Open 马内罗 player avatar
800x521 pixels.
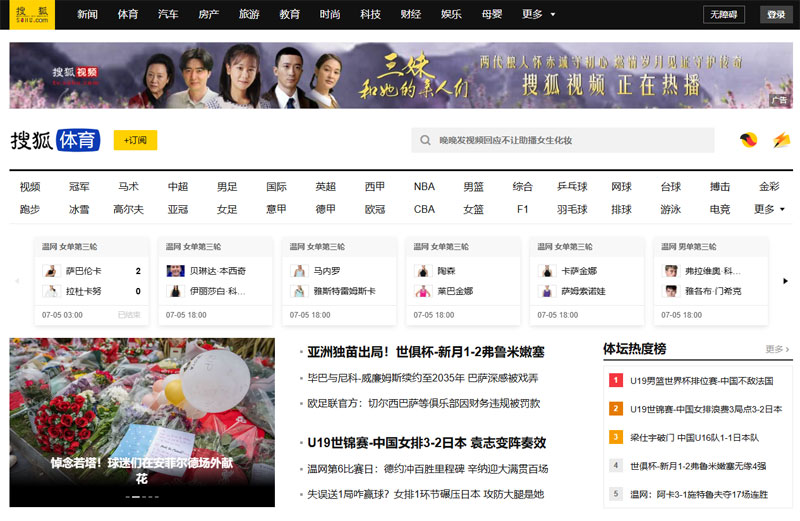click(299, 271)
